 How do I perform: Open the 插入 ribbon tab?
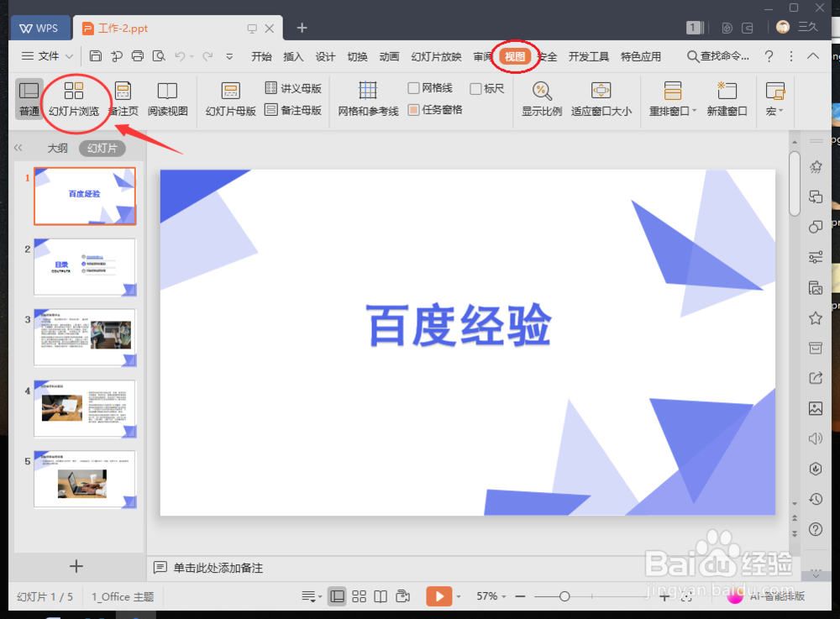tap(293, 56)
